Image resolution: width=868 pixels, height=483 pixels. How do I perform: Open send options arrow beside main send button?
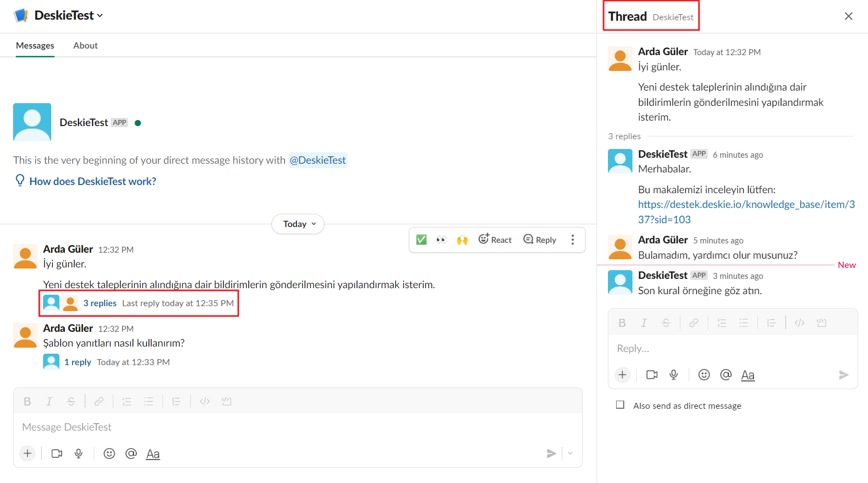(x=570, y=454)
